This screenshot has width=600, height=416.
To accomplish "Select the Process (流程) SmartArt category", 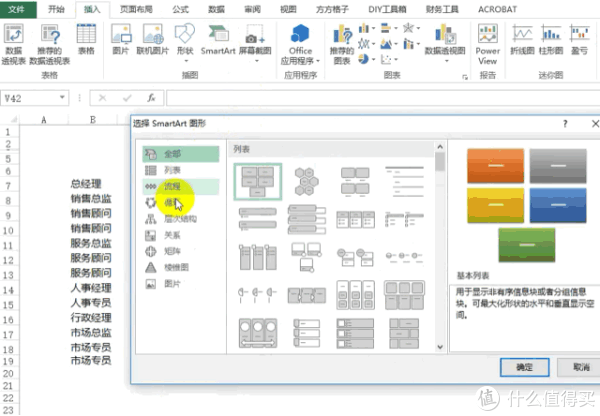I will click(x=181, y=186).
